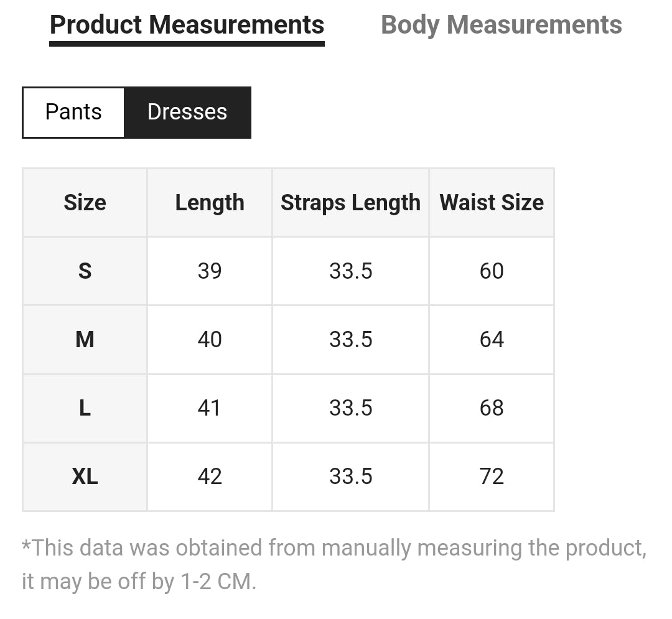The image size is (672, 619).
Task: Click the Length column header
Action: (210, 203)
